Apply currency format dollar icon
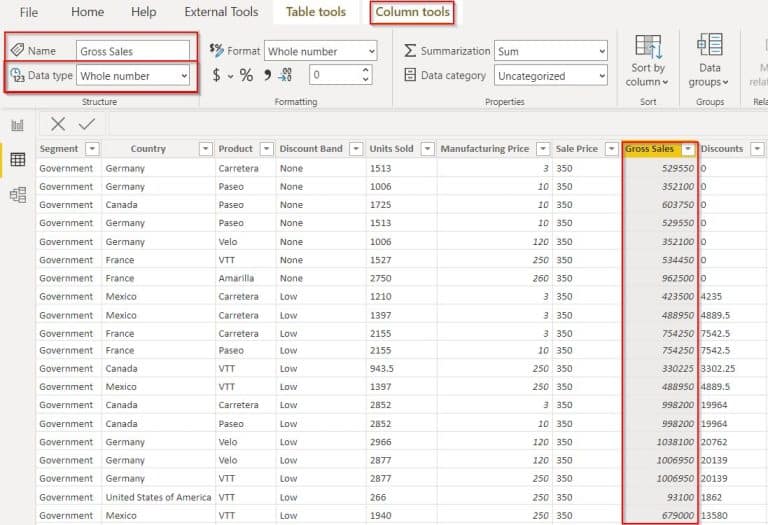 [216, 75]
